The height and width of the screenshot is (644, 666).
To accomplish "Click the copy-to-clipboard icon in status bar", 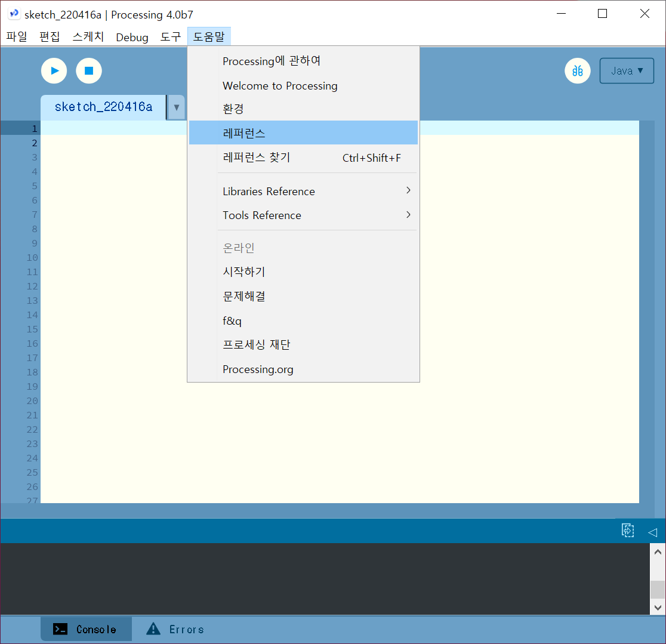I will click(x=628, y=531).
